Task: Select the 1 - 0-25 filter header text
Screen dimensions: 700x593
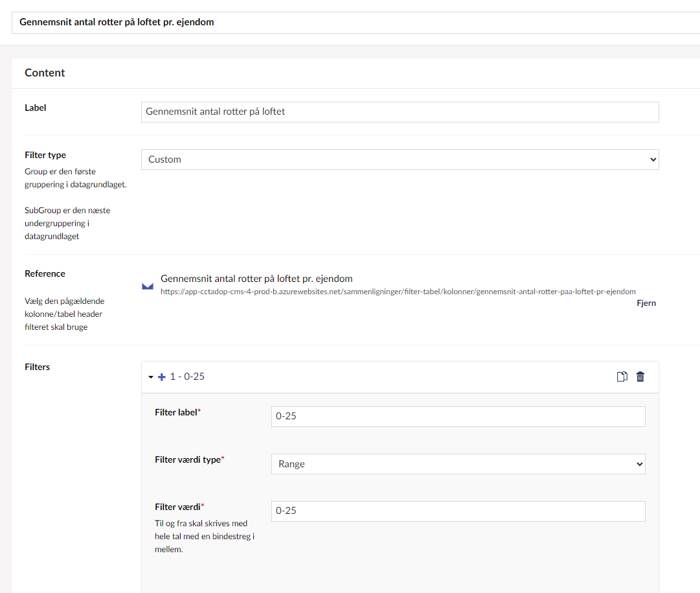Action: tap(187, 377)
